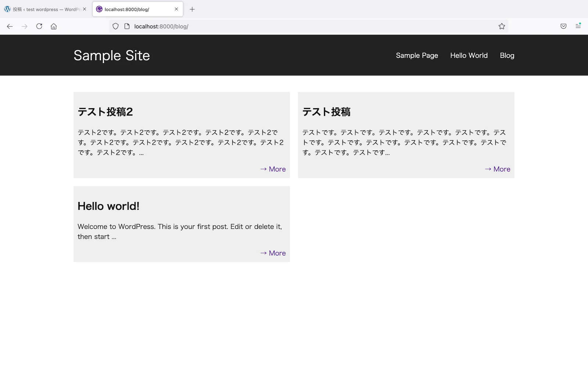
Task: Click the Blog navigation link
Action: click(x=507, y=55)
